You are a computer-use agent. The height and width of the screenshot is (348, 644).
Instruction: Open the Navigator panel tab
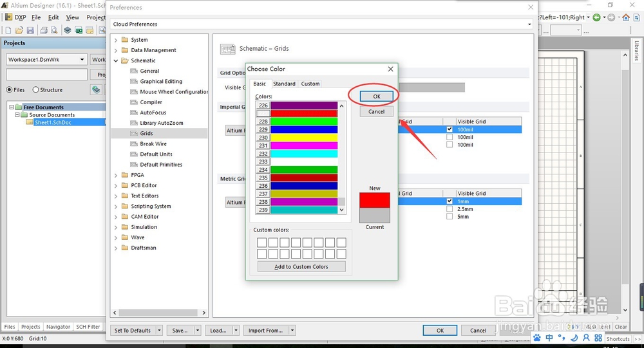point(58,327)
